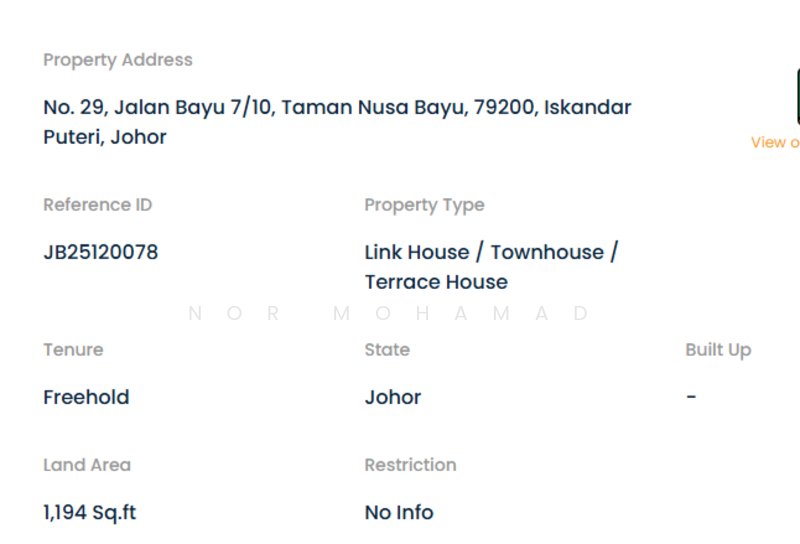Click the orange "View o…" link
The height and width of the screenshot is (544, 800).
pyautogui.click(x=776, y=142)
